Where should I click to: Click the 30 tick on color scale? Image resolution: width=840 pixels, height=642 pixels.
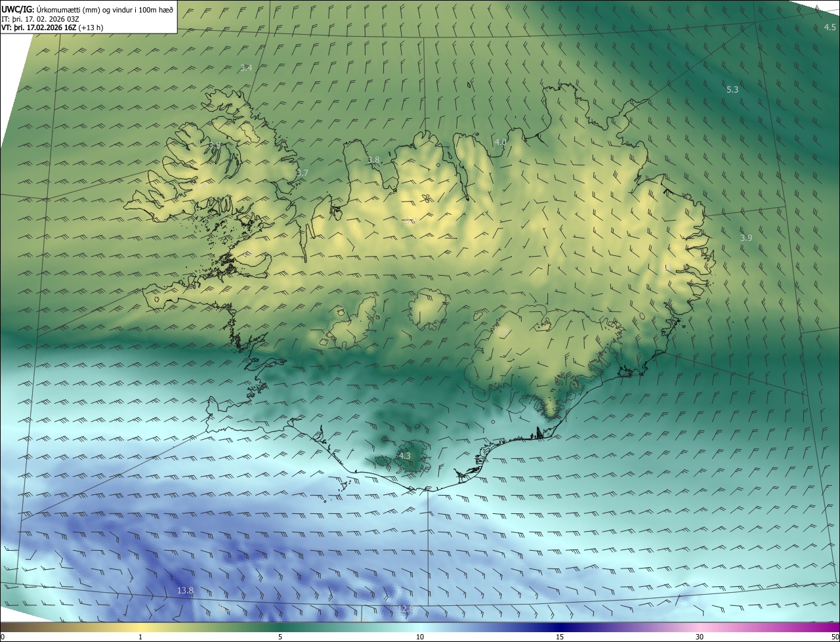coord(700,637)
